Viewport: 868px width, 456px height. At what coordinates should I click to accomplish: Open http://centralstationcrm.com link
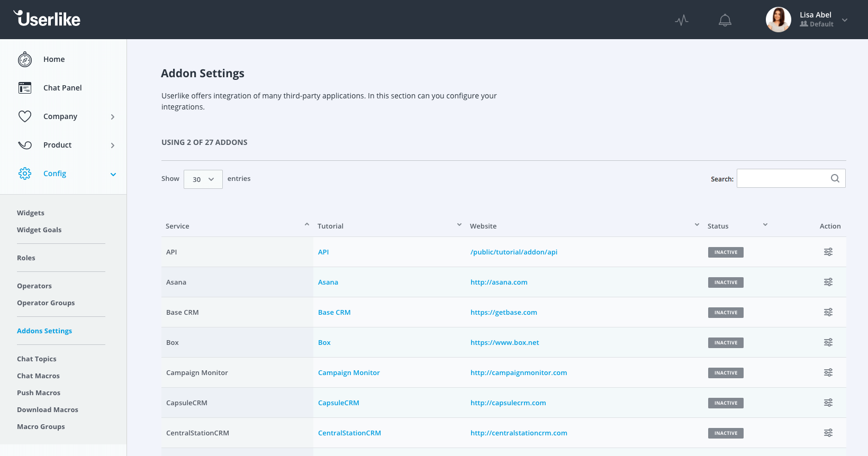coord(519,433)
